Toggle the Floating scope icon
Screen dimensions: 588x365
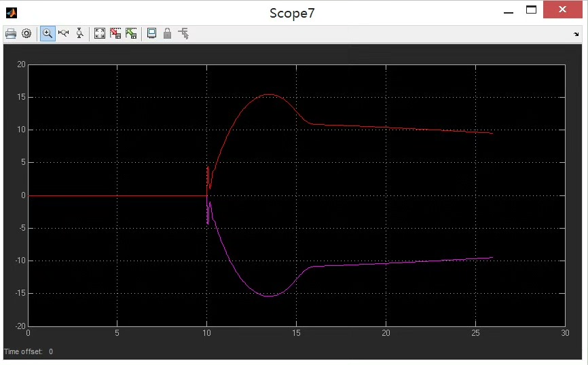pos(152,34)
